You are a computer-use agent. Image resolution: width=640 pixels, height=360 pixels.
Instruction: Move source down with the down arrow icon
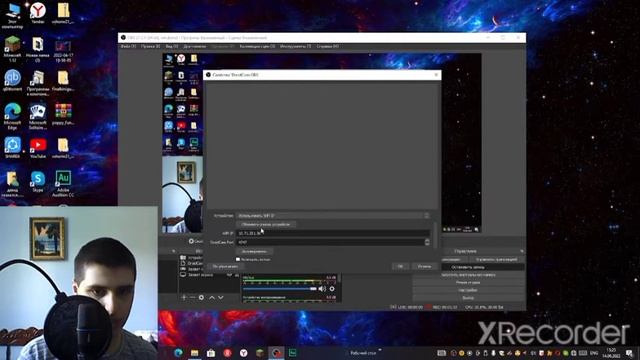pyautogui.click(x=221, y=298)
